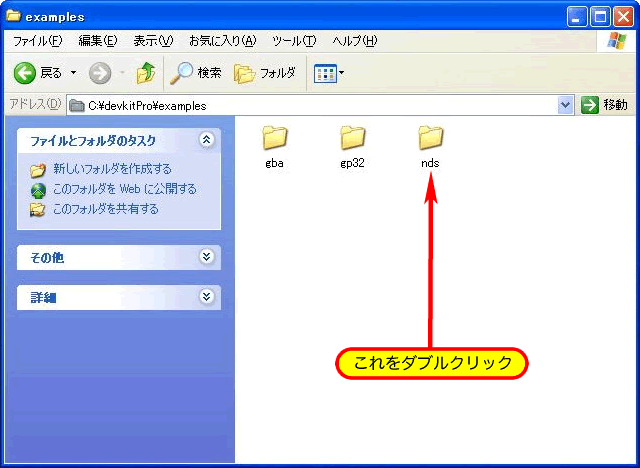Click the share folder task icon
The height and width of the screenshot is (468, 640).
[x=38, y=210]
